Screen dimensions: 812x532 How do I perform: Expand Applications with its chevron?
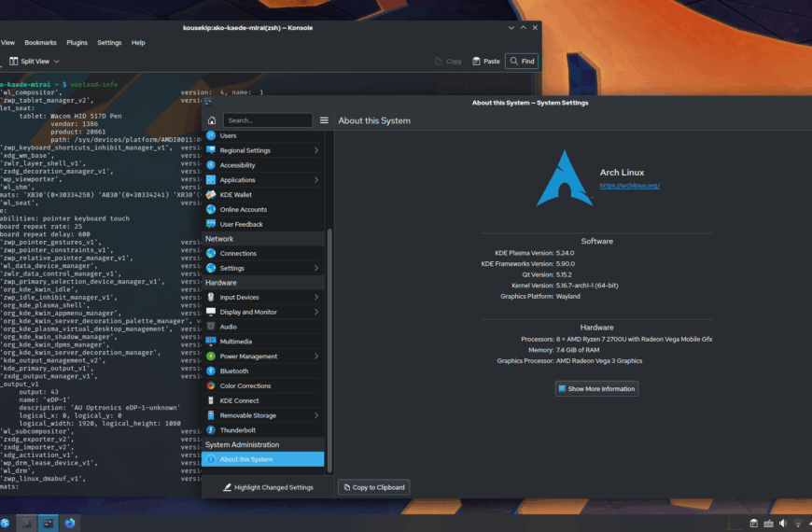tap(315, 180)
